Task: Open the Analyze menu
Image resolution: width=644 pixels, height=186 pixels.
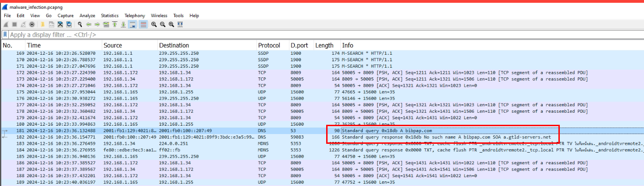Action: click(x=87, y=15)
